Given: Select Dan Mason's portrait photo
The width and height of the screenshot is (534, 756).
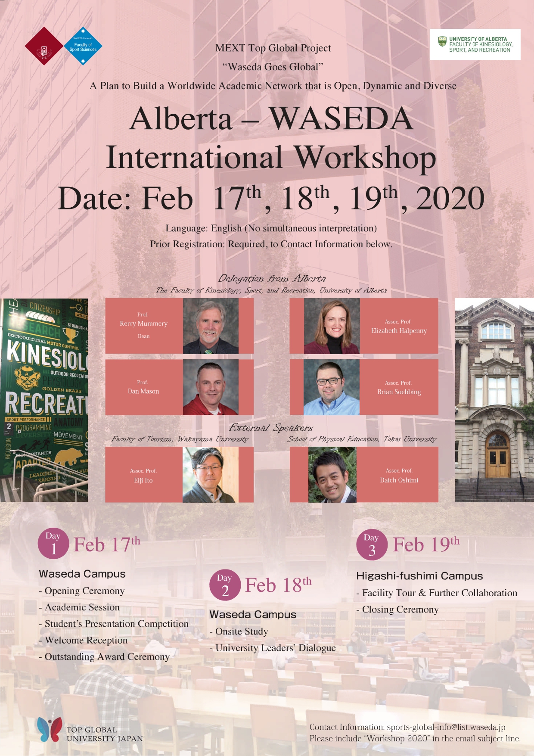Looking at the screenshot, I should click(211, 387).
